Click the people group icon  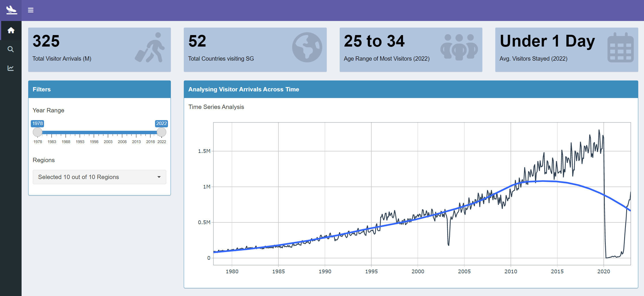[459, 47]
